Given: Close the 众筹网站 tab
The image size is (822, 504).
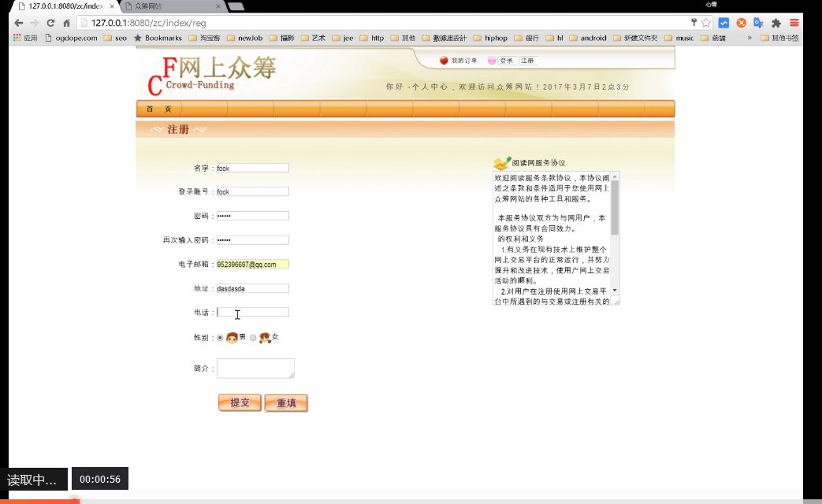Looking at the screenshot, I should pos(218,6).
